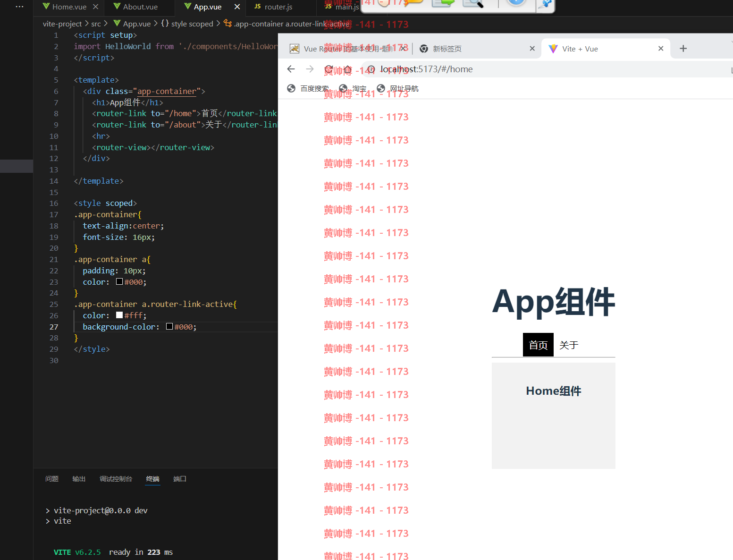Screen dimensions: 733x560
Task: Open the .app-container a.router-link-active breadcrumb
Action: (x=292, y=24)
